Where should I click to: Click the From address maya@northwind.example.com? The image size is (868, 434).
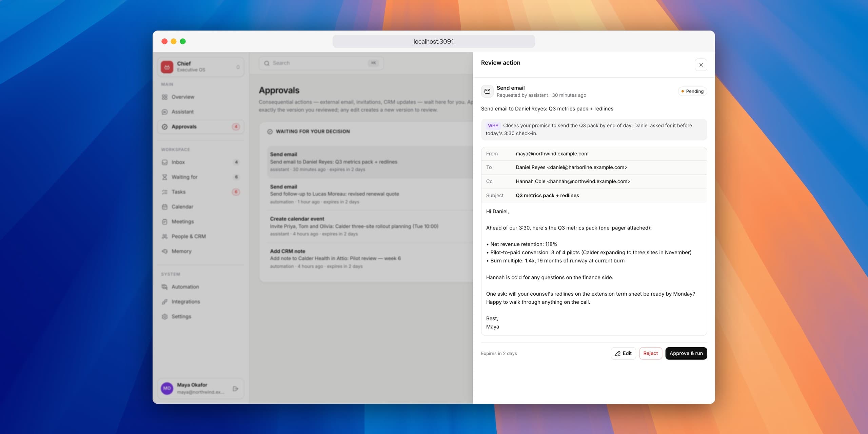[552, 154]
